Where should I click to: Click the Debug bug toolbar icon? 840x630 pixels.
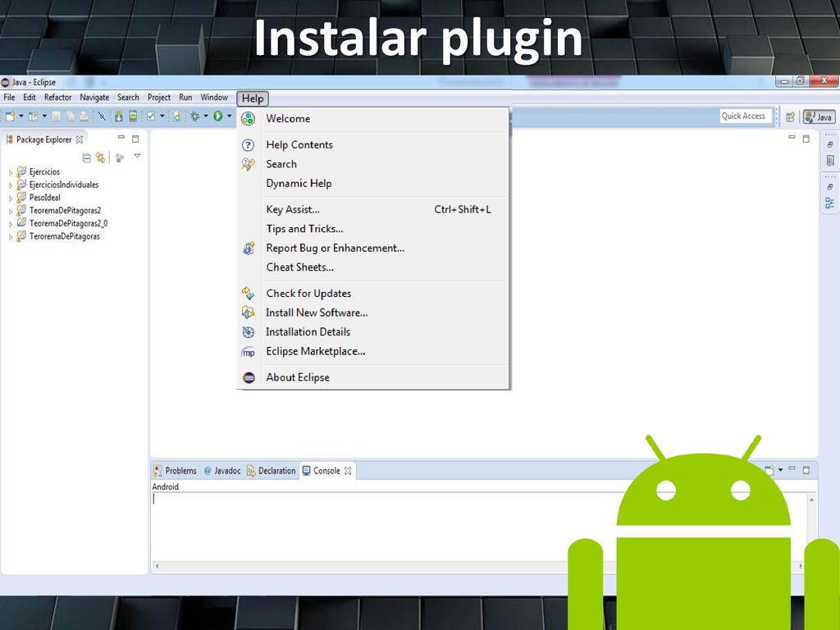pos(195,116)
